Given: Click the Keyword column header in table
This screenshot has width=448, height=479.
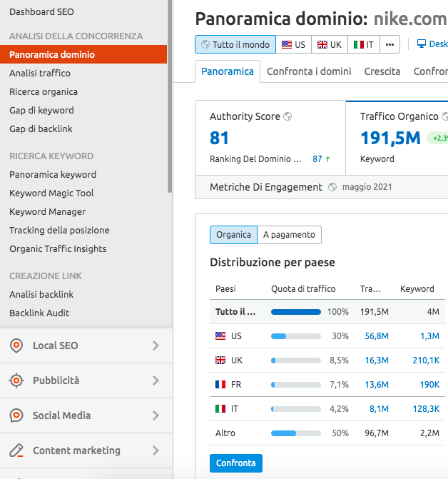Looking at the screenshot, I should (417, 288).
